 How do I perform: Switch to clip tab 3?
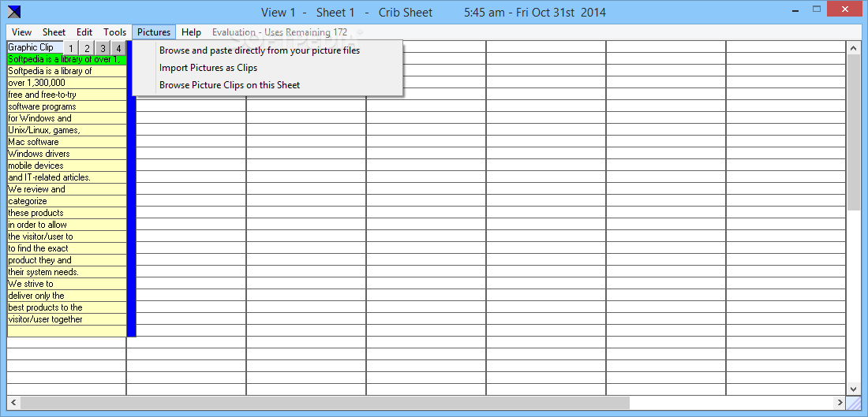[103, 48]
